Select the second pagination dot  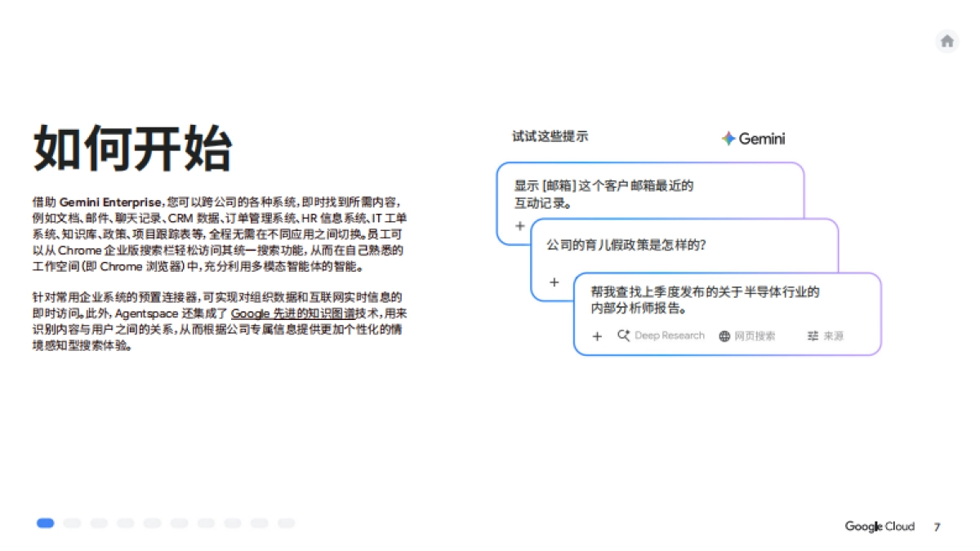click(73, 522)
